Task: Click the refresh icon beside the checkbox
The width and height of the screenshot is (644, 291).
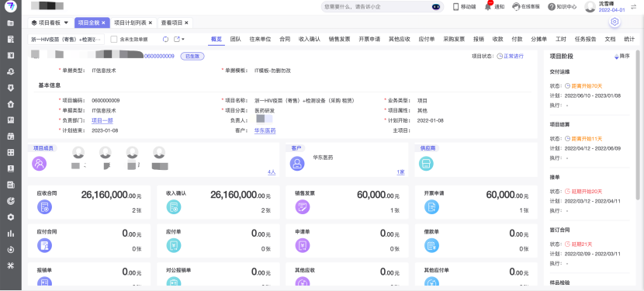Action: 165,39
